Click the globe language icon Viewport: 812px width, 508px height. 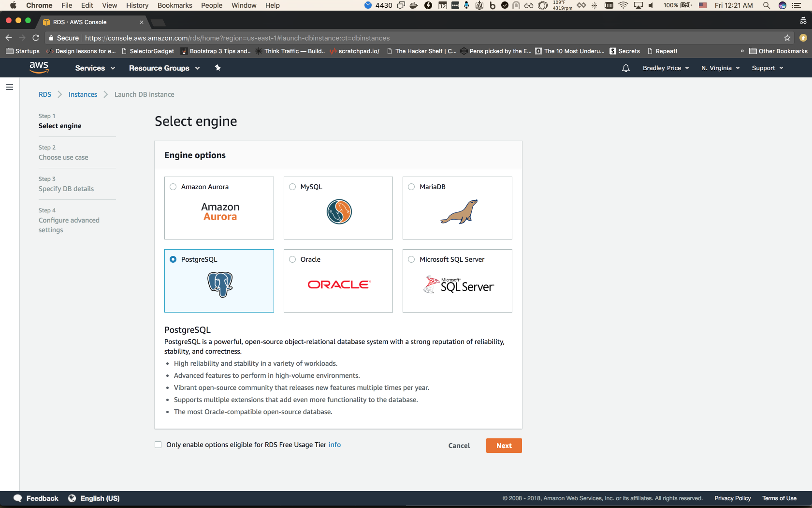[x=72, y=498]
